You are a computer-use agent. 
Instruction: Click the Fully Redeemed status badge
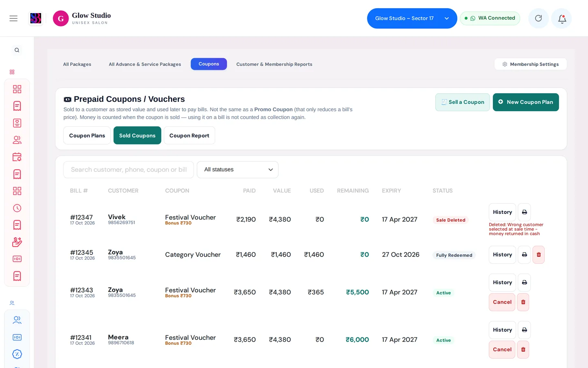click(x=454, y=255)
